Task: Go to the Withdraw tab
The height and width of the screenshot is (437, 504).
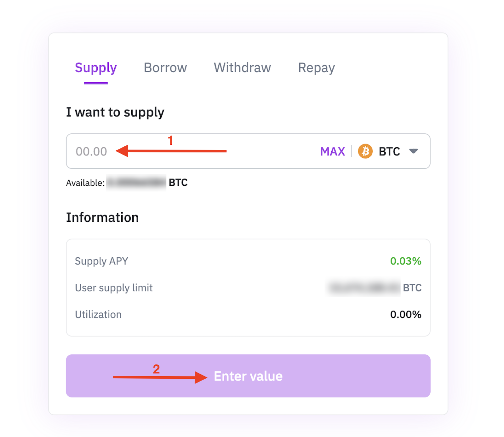Action: [242, 68]
